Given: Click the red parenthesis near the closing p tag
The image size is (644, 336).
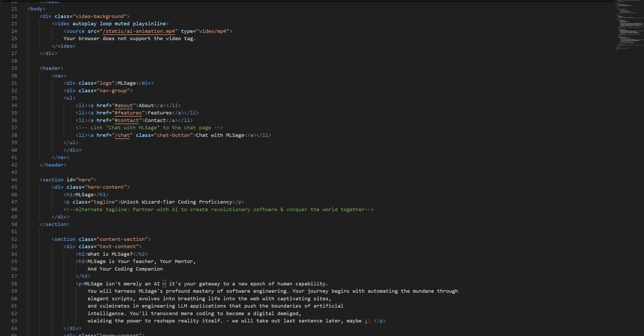Looking at the screenshot, I should (x=369, y=321).
